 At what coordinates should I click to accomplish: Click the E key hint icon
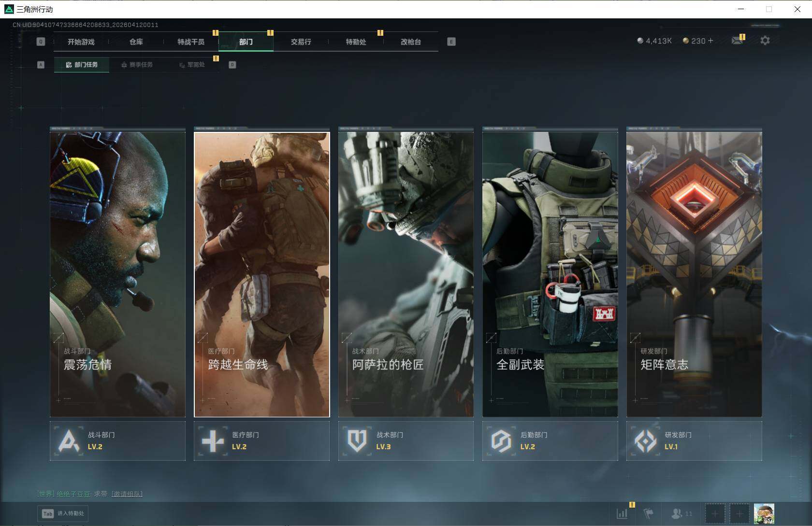point(451,42)
